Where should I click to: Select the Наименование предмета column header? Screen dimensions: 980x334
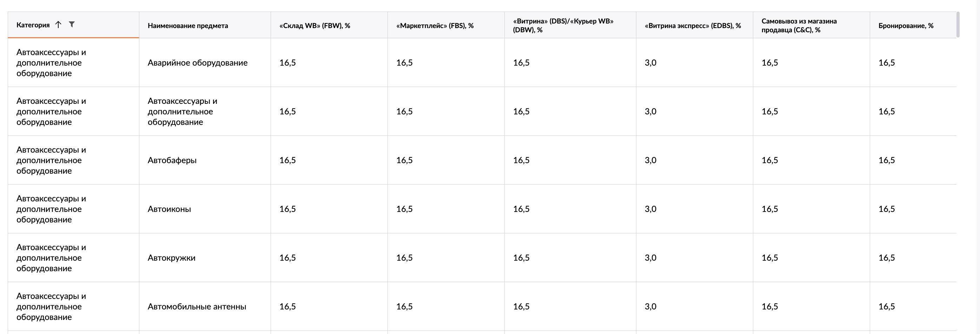click(188, 26)
